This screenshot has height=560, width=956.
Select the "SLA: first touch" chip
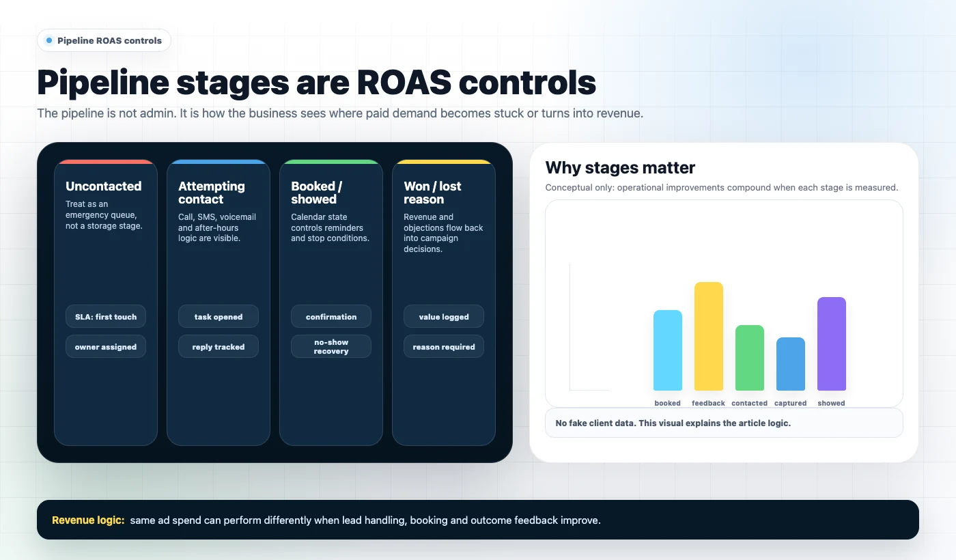coord(106,316)
